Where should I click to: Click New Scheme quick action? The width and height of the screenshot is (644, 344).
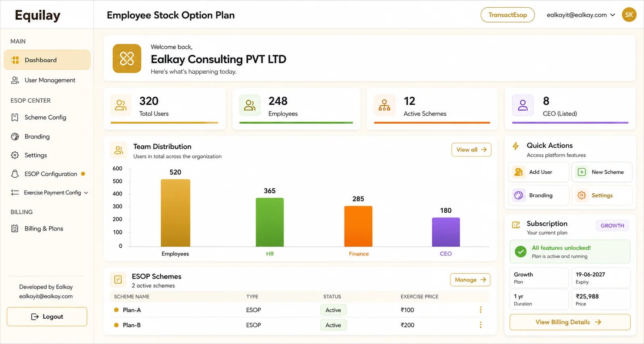pyautogui.click(x=602, y=172)
